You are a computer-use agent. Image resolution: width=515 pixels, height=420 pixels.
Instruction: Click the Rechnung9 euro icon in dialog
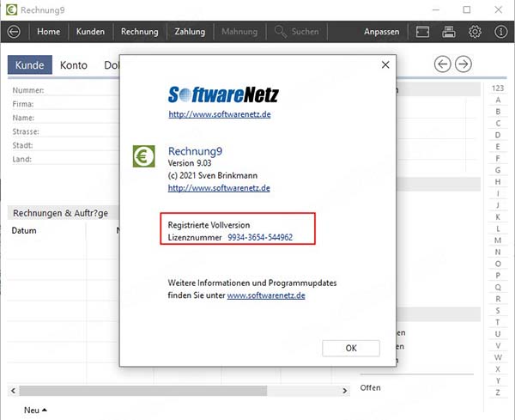(144, 156)
